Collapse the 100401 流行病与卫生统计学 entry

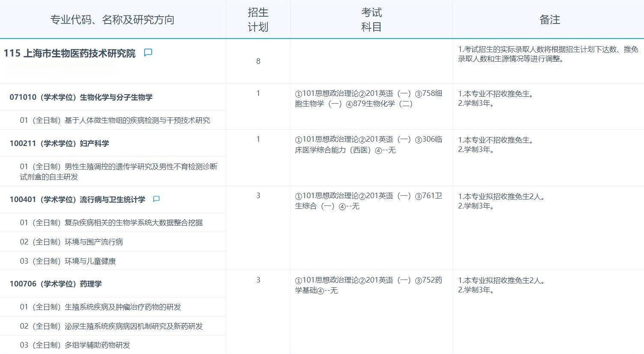click(77, 199)
